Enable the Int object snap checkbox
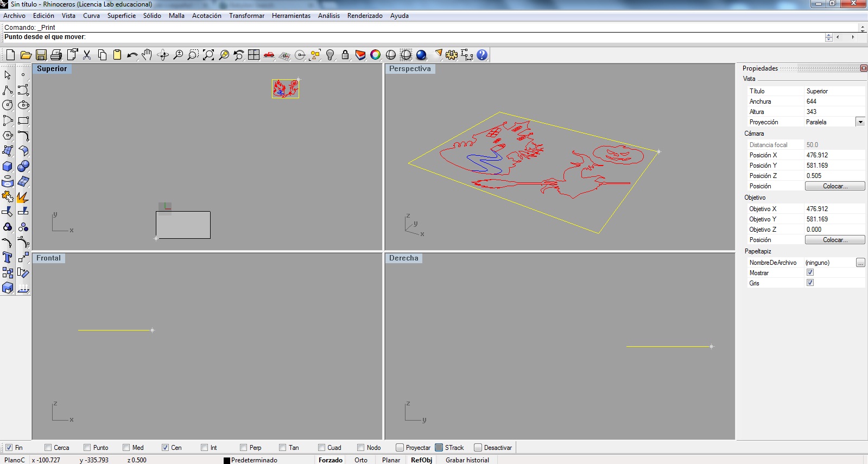Screen dimensions: 868x464 click(204, 448)
